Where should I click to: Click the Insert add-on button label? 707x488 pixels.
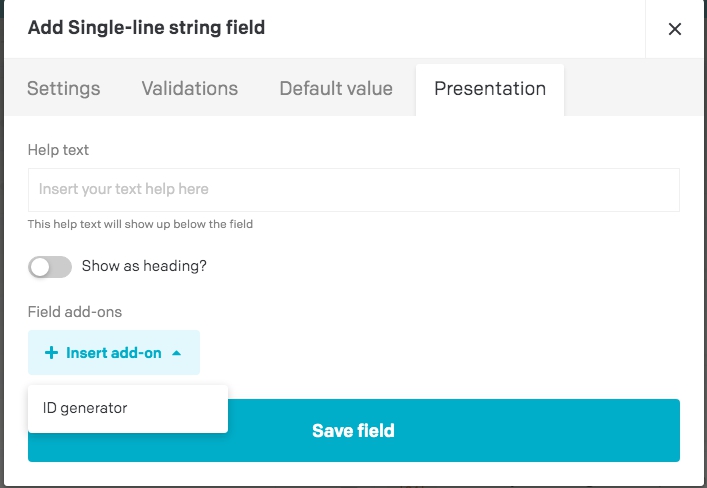click(x=114, y=353)
